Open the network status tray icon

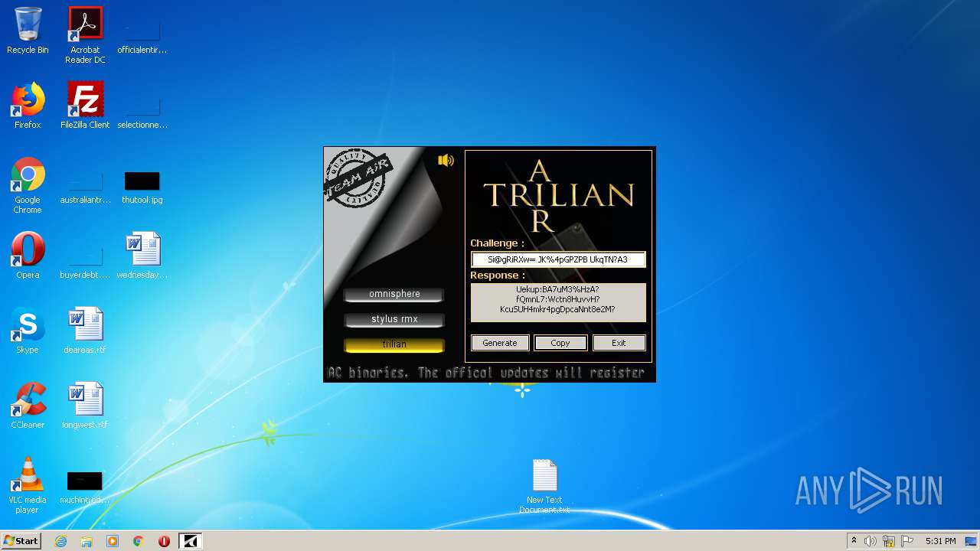[x=889, y=541]
